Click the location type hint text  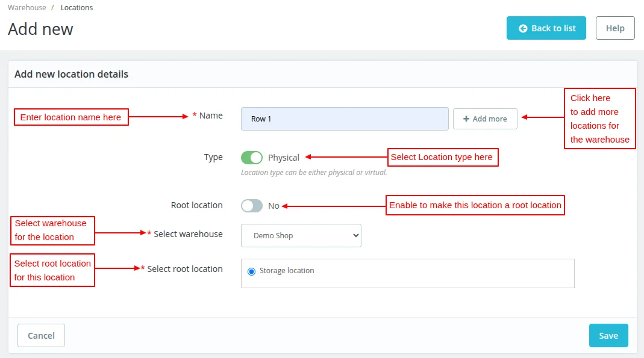coord(314,173)
